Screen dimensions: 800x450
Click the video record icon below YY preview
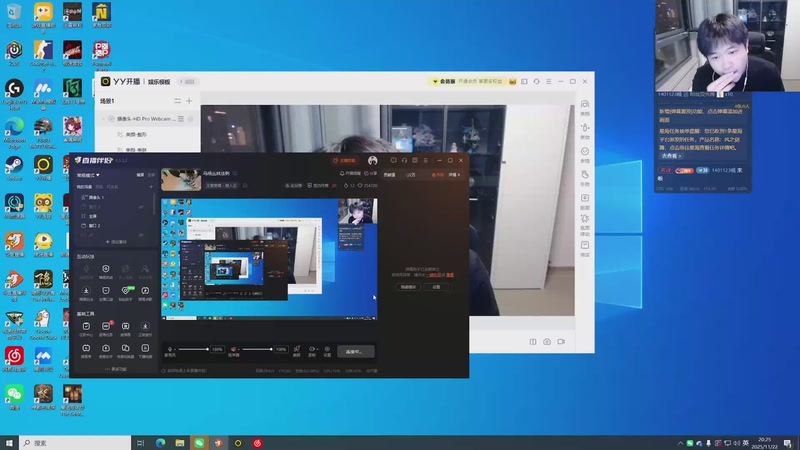click(x=561, y=341)
